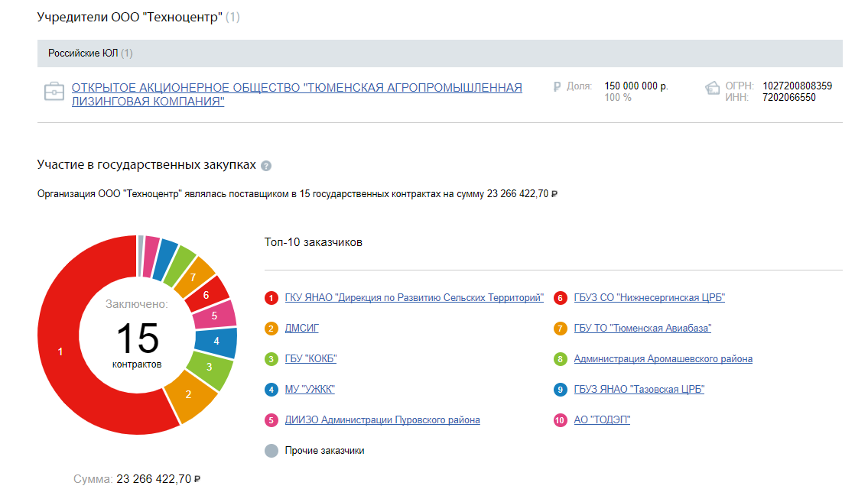Viewport: 868px width, 502px height.
Task: Click the '15' contracts count in donut center
Action: [x=138, y=338]
